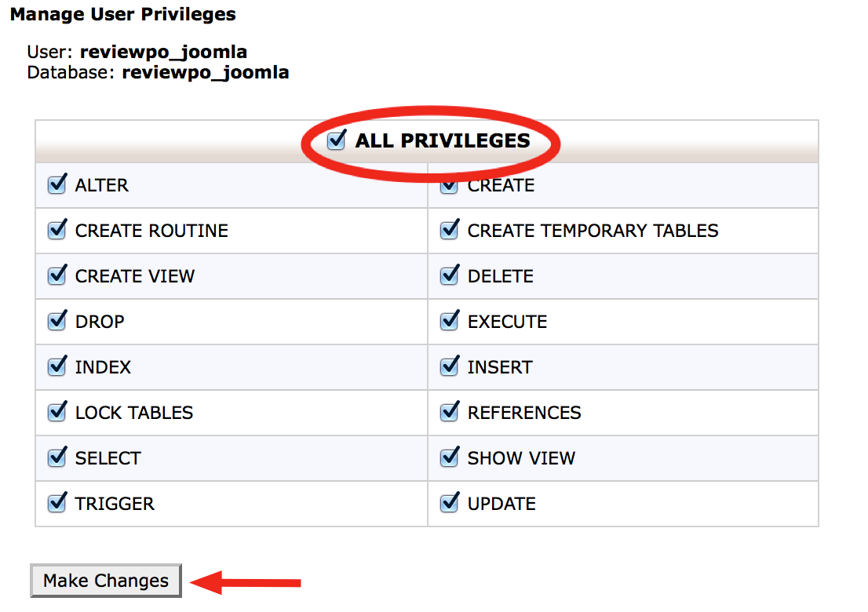The image size is (868, 612).
Task: Click the CREATE TEMPORARY TABLES label text
Action: coord(593,231)
